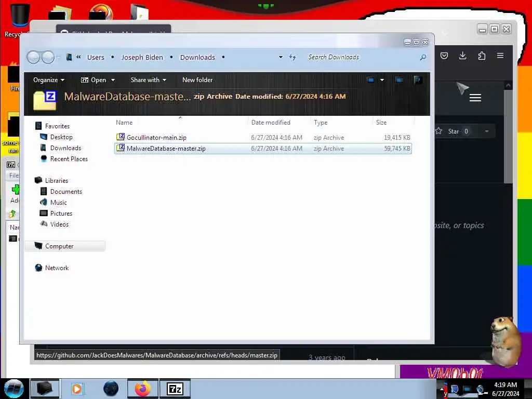Open the address bar history dropdown
This screenshot has height=399, width=532.
281,57
